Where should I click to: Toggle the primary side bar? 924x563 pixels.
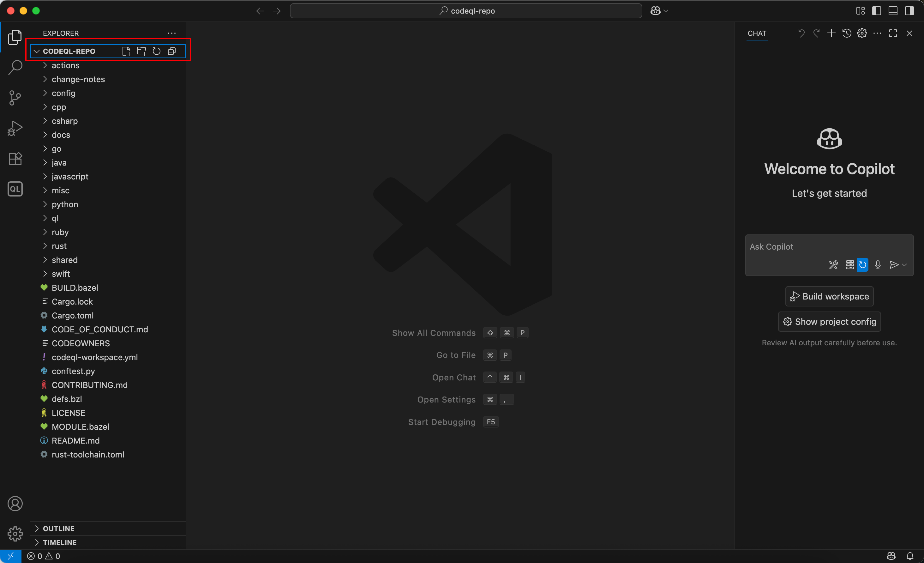point(877,10)
